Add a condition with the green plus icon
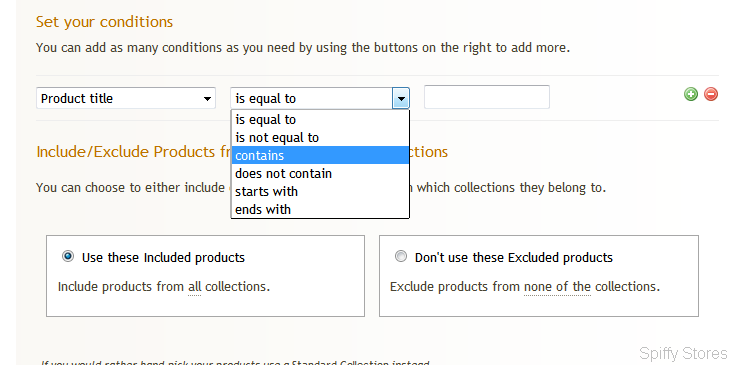The height and width of the screenshot is (365, 733). (x=691, y=94)
